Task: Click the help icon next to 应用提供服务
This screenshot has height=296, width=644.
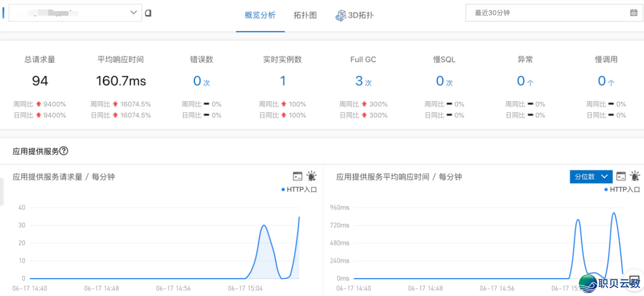Action: pos(64,151)
